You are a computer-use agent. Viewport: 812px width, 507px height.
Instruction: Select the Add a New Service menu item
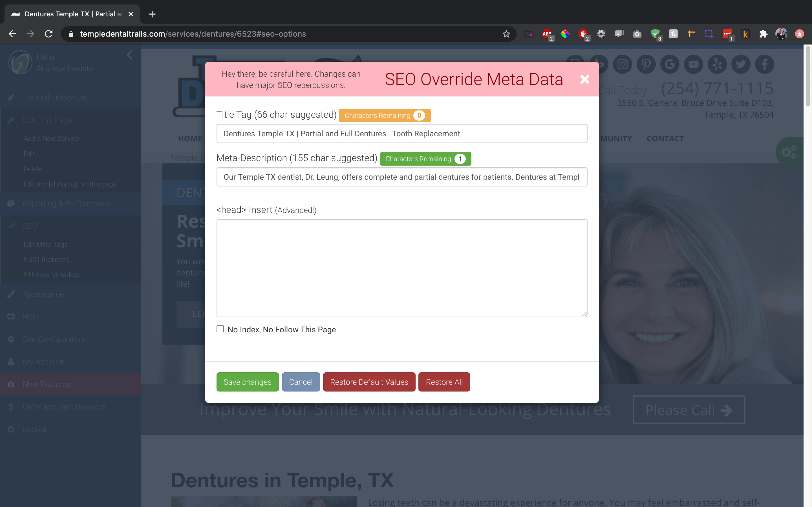pos(51,138)
